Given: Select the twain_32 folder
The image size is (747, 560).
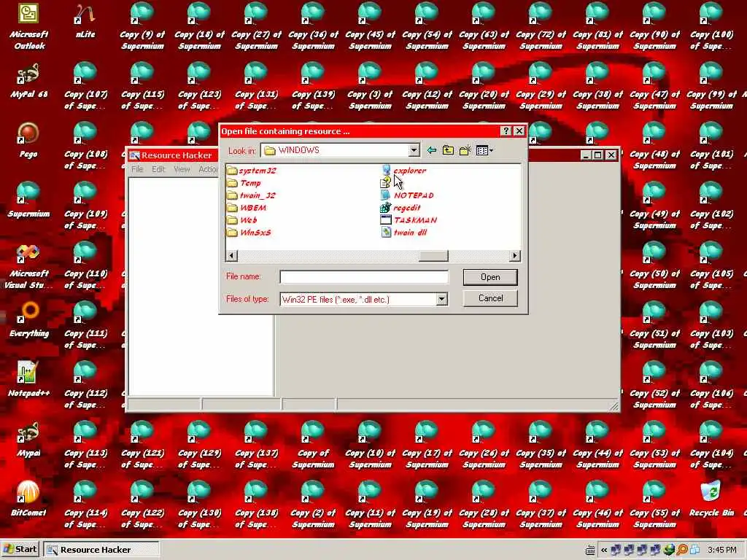Looking at the screenshot, I should tap(252, 195).
